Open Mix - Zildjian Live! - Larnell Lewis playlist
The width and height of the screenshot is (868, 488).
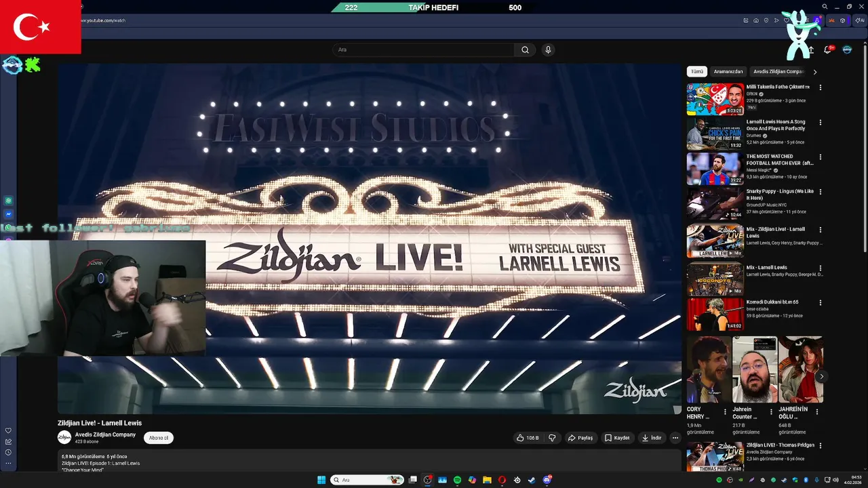coord(776,232)
